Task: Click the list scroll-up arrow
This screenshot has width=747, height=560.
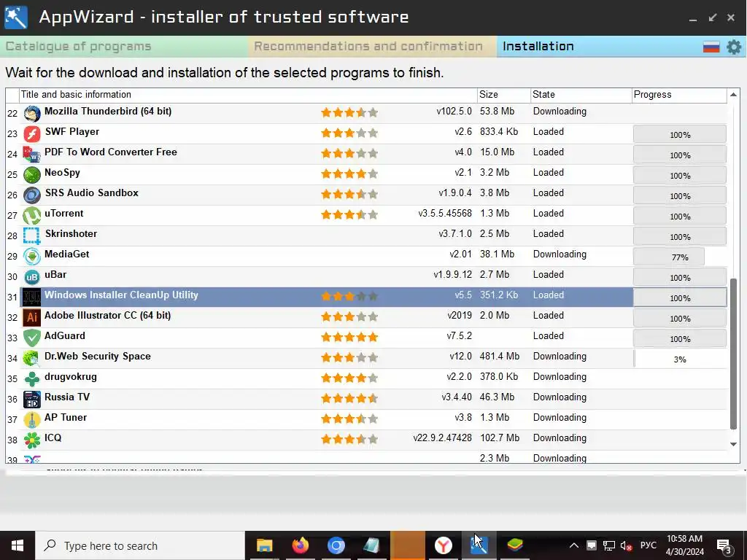Action: 734,95
